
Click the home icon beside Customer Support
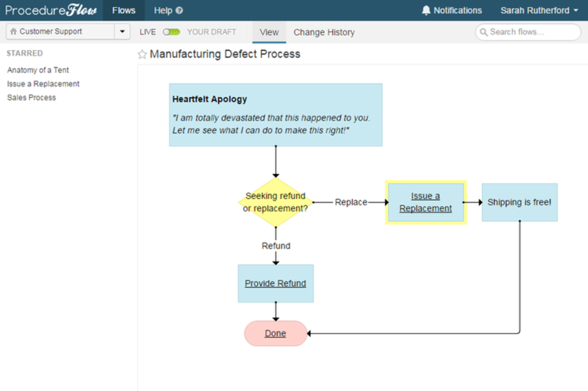[13, 31]
